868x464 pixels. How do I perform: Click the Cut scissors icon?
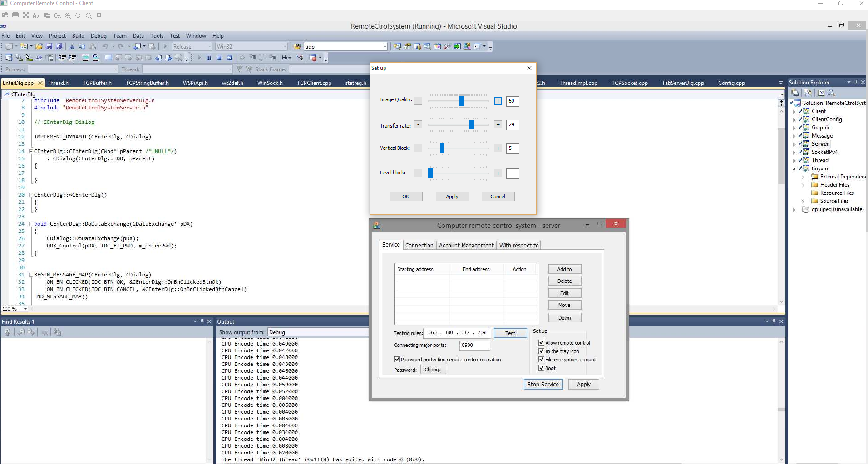pyautogui.click(x=72, y=46)
